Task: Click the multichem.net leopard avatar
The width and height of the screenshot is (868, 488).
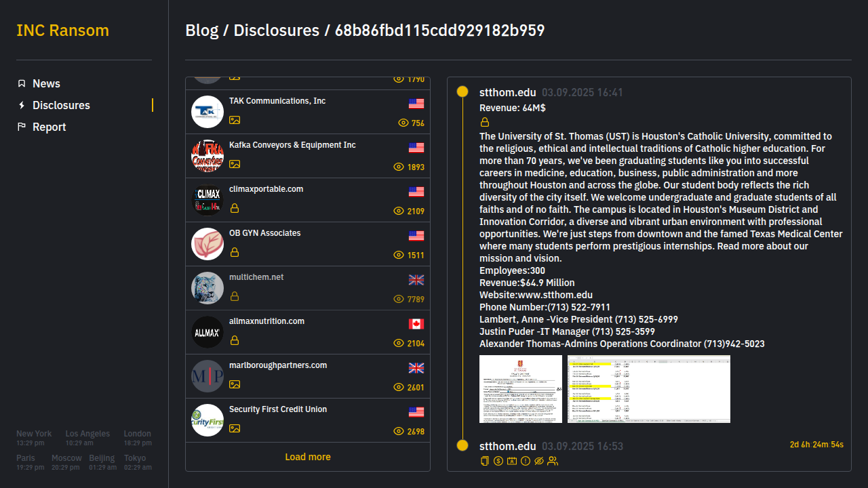Action: (208, 288)
